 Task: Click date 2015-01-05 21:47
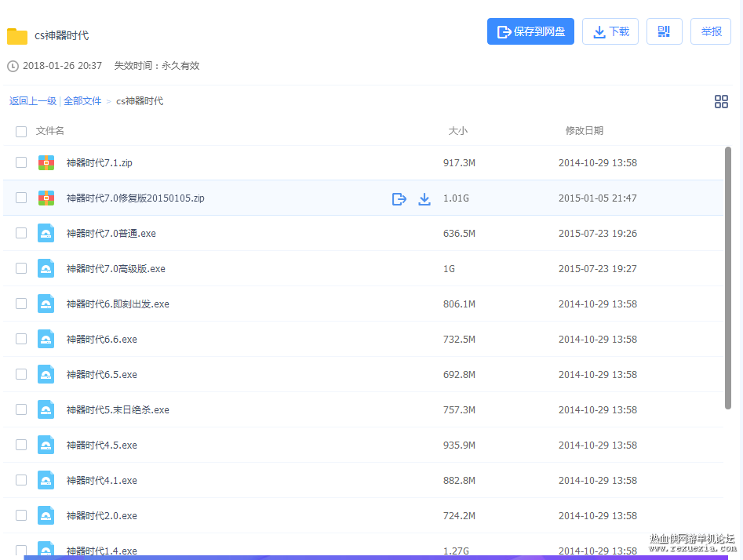(598, 198)
